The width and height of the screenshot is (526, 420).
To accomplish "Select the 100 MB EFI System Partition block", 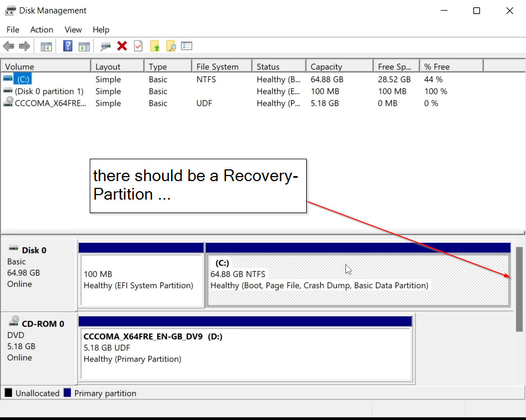I will click(x=141, y=280).
